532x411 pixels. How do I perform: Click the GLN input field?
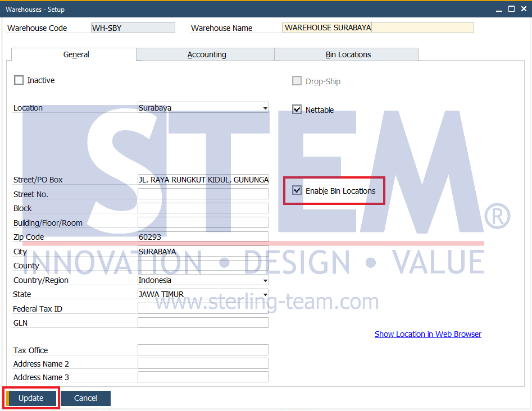point(203,322)
